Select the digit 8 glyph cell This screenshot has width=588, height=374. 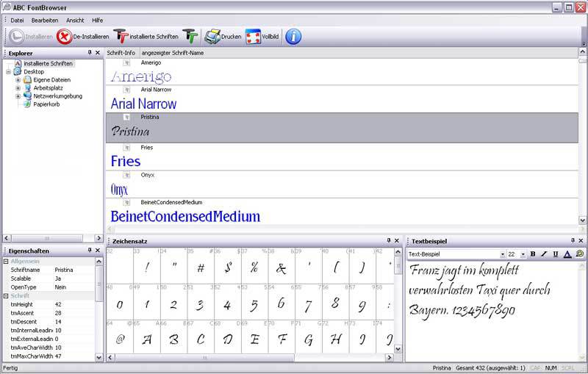point(335,303)
